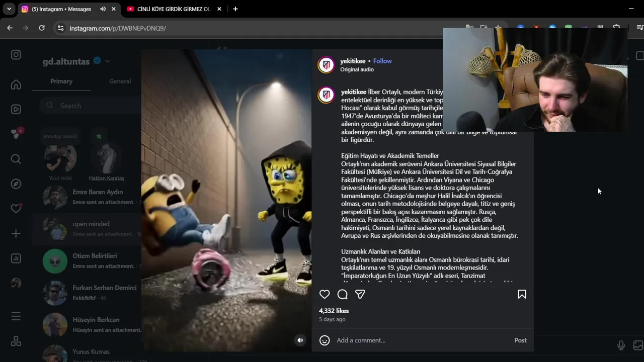Focus the Add a comment field
This screenshot has height=362, width=644.
click(x=423, y=340)
